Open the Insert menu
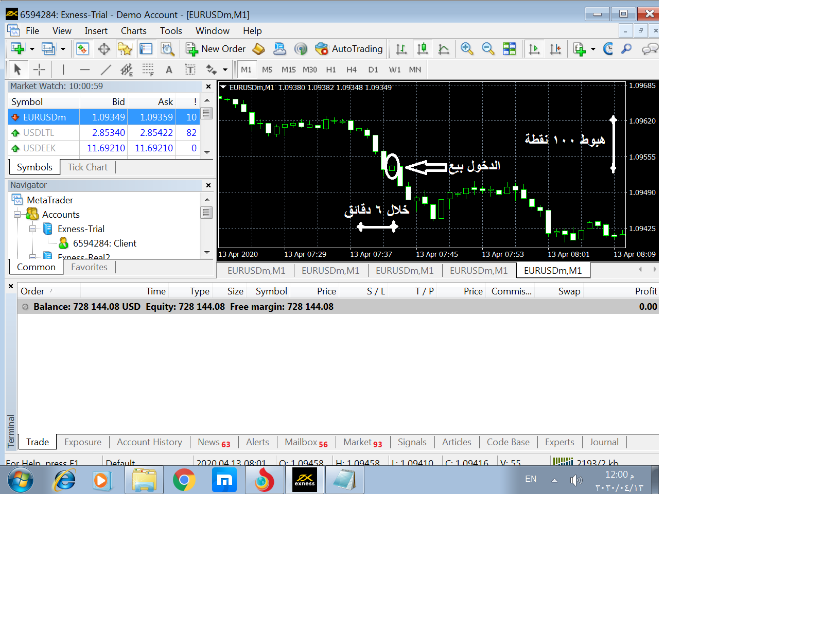 tap(96, 31)
